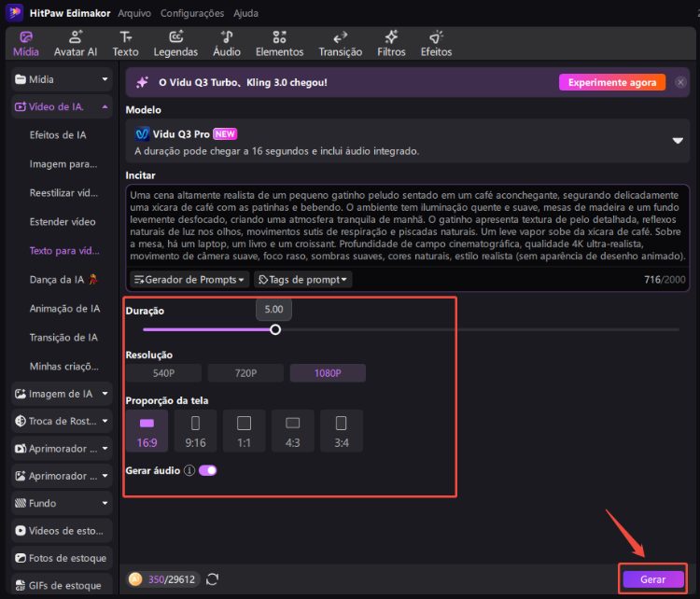Choose the 16:9 aspect ratio

coord(147,431)
